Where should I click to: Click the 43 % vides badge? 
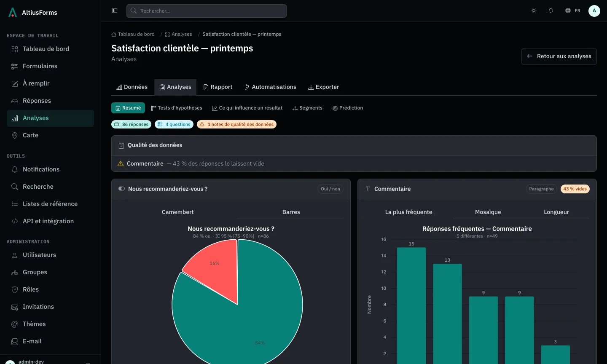575,189
